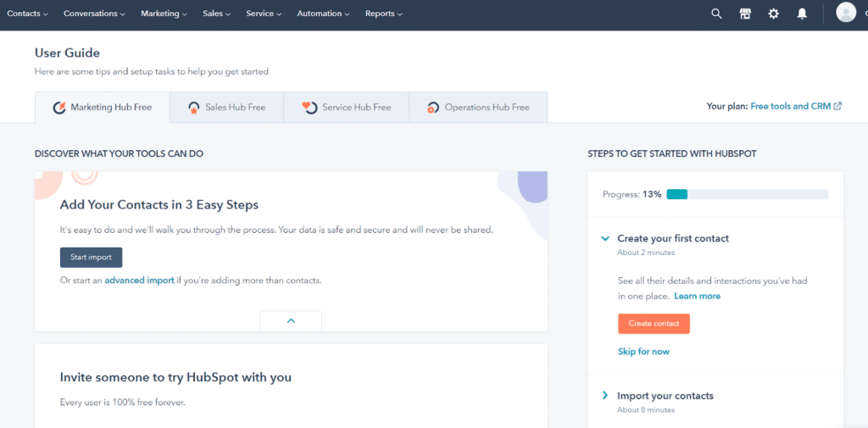Collapse the Add Your Contacts card with up chevron
The height and width of the screenshot is (428, 868).
tap(291, 321)
